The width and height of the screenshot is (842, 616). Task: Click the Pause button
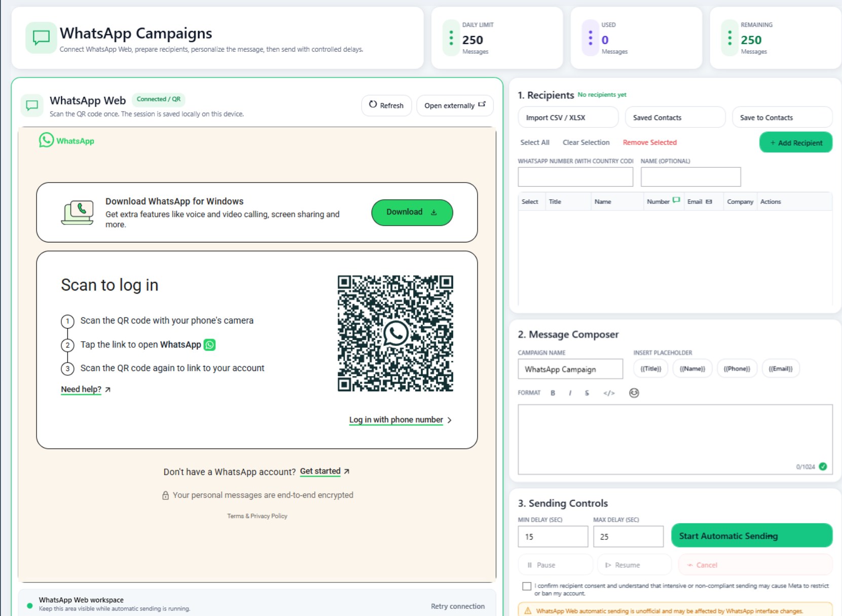pyautogui.click(x=555, y=565)
